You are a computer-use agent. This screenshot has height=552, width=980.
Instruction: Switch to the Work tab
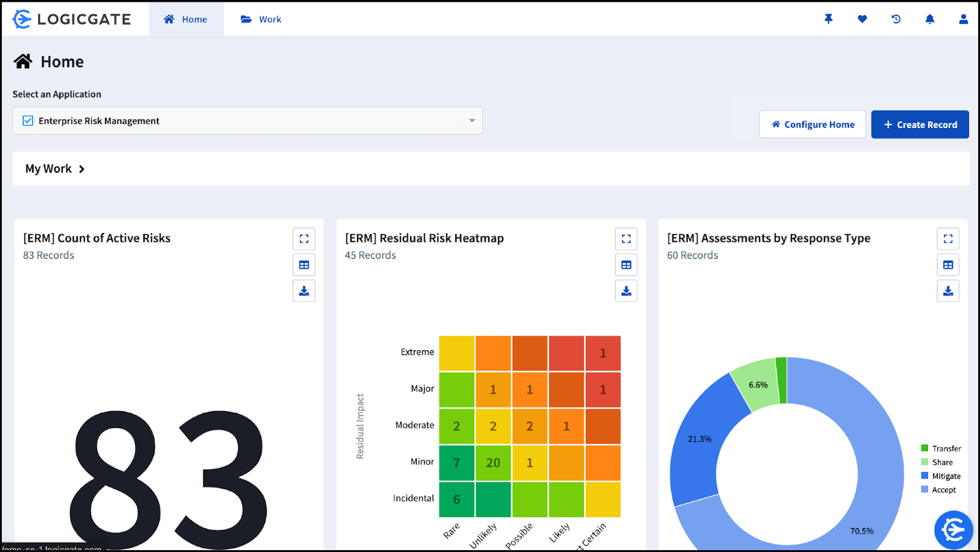261,19
